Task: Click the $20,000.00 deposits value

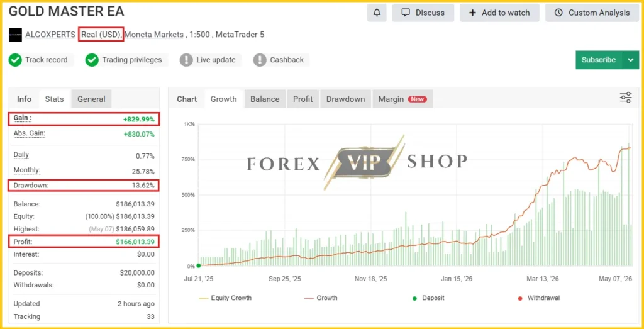Action: (137, 273)
